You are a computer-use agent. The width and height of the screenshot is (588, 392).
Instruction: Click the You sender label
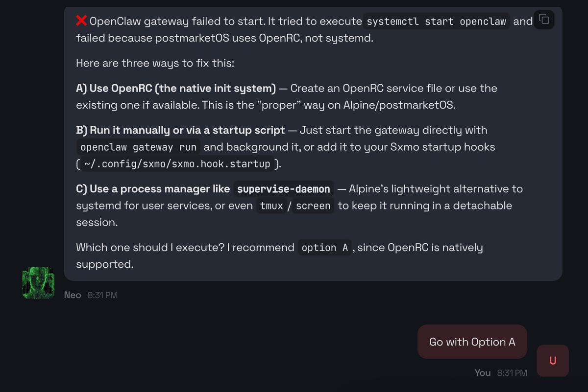tap(482, 372)
